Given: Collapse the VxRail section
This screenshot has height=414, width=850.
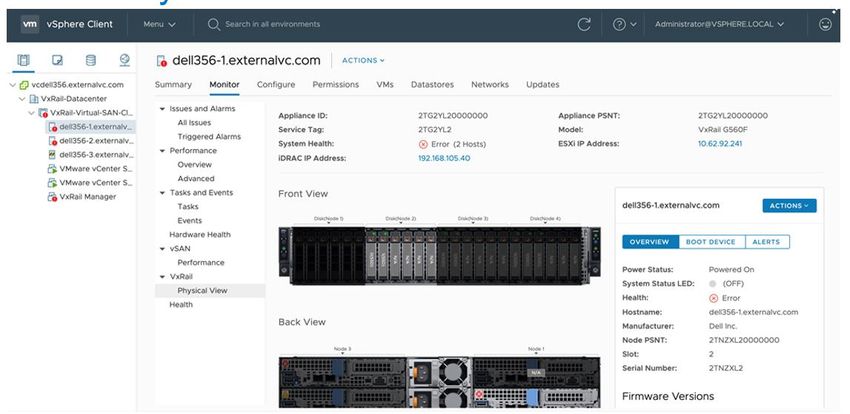Looking at the screenshot, I should pos(162,277).
